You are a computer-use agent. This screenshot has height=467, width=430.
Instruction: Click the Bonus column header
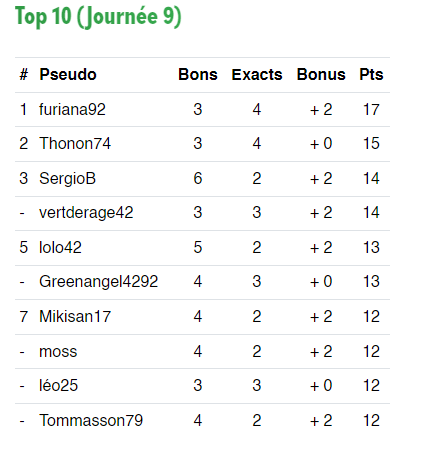click(x=321, y=74)
